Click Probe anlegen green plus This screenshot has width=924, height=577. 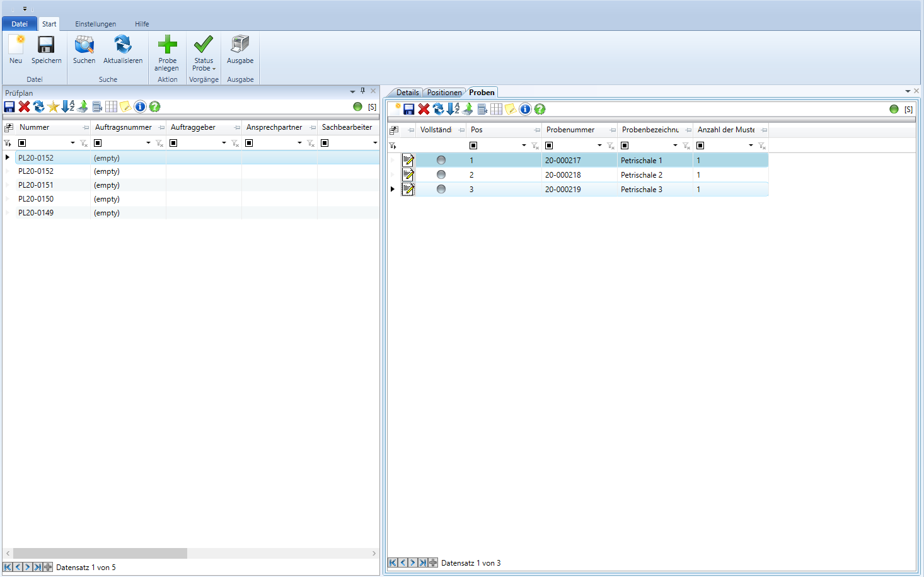[x=167, y=53]
